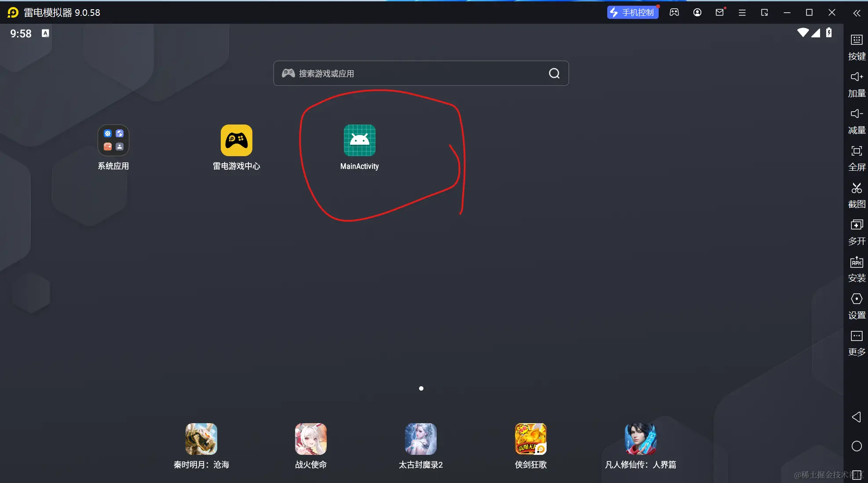The height and width of the screenshot is (483, 868).
Task: Click the WiFi status icon
Action: pos(803,33)
